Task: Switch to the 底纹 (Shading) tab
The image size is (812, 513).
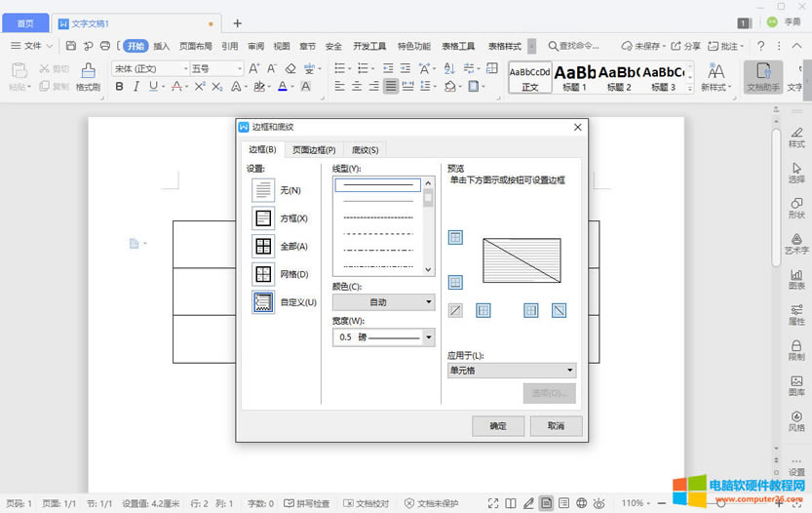Action: (366, 149)
